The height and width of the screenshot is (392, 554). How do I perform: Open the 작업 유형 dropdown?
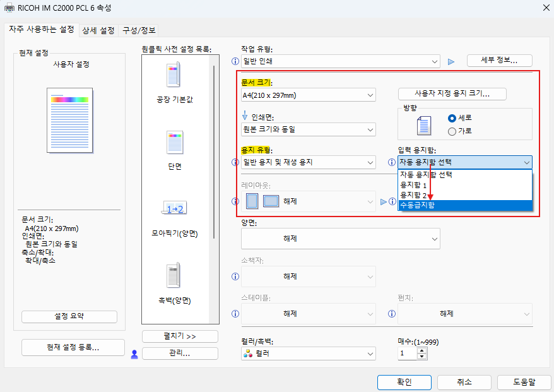341,61
